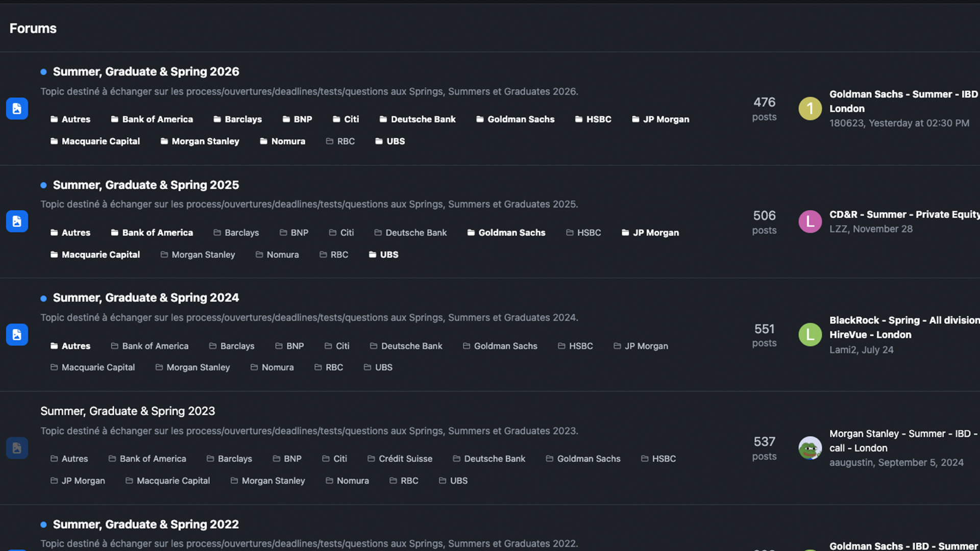Click the yellow avatar with number 1
980x551 pixels.
pos(810,109)
